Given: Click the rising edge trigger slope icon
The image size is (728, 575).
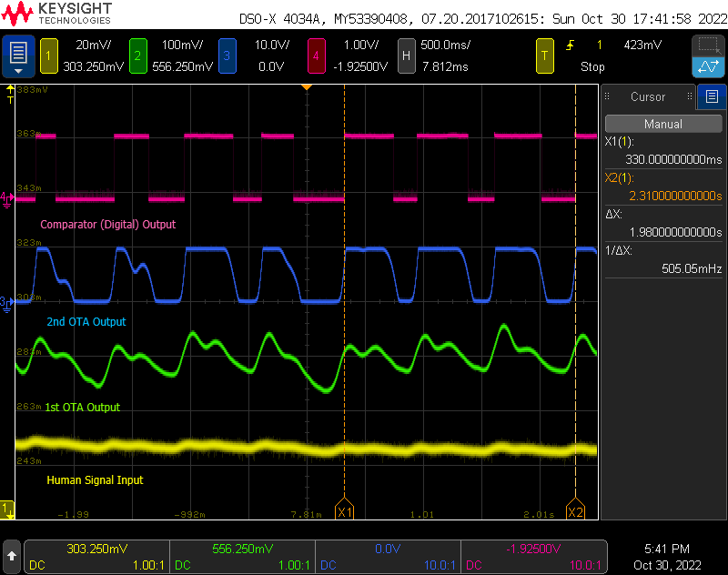Looking at the screenshot, I should [x=571, y=45].
